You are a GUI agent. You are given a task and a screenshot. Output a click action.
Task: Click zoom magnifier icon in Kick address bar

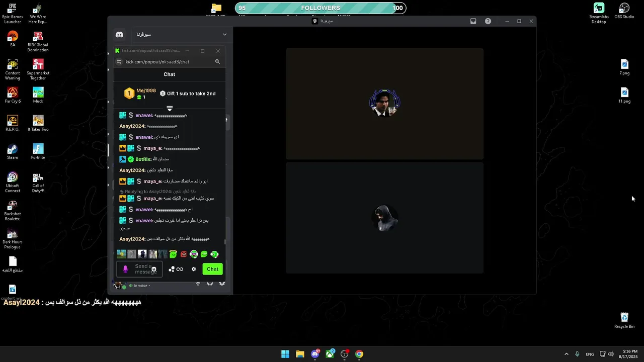pyautogui.click(x=217, y=62)
